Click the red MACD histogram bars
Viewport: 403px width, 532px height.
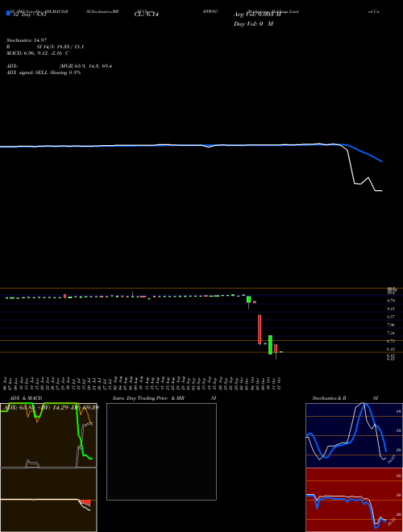click(x=87, y=502)
